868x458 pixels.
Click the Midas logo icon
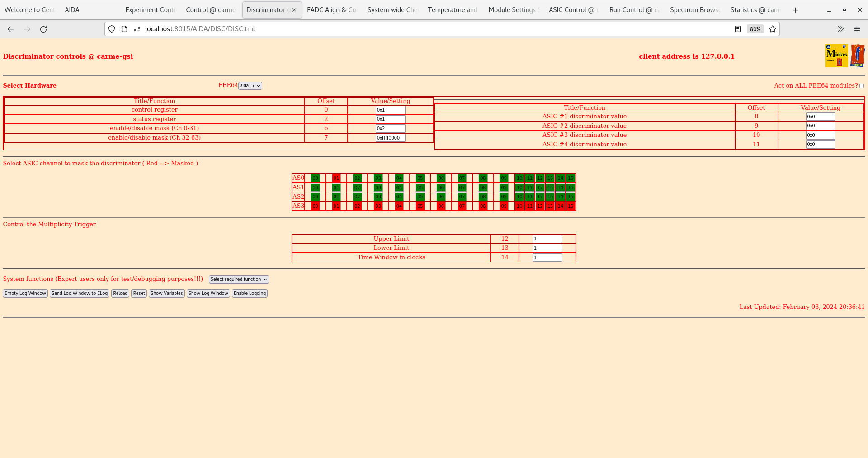836,56
